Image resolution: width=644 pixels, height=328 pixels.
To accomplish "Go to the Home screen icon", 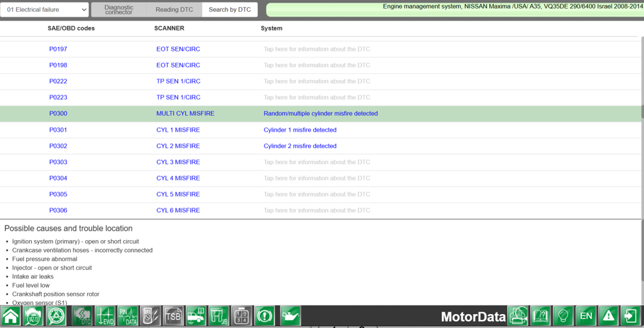I will tap(11, 316).
